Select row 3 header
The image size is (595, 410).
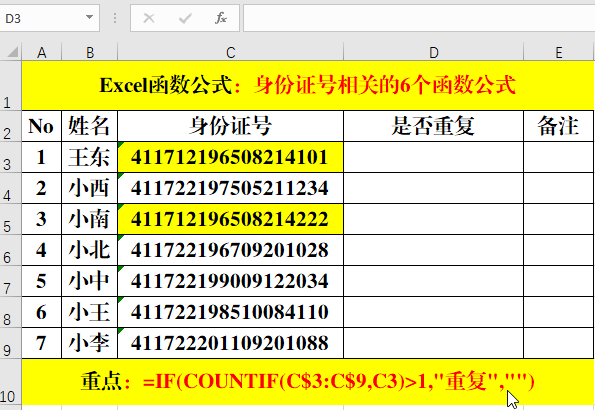point(11,158)
